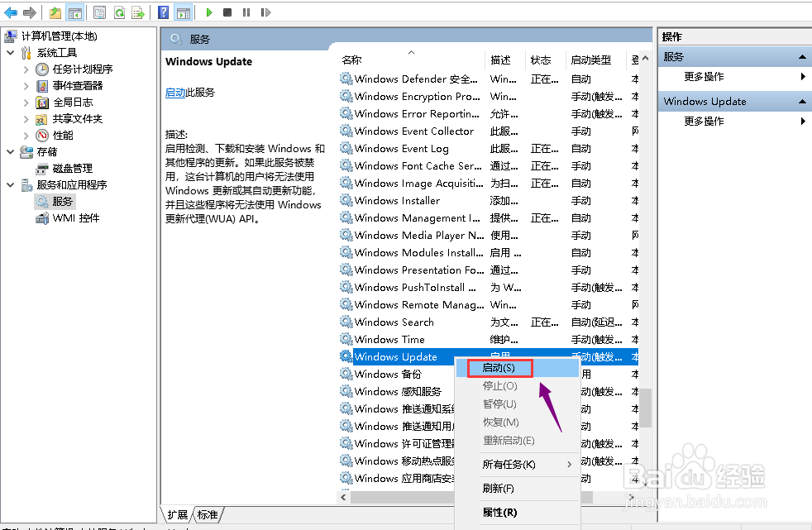Screen dimensions: 812x530
Task: Click the Back arrow toolbar icon
Action: tap(11, 12)
